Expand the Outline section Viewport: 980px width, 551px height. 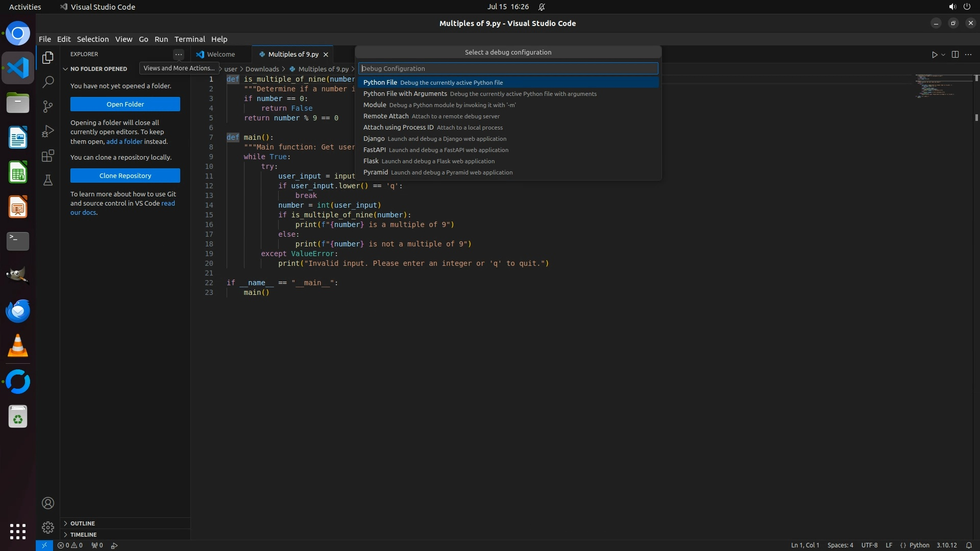click(83, 523)
